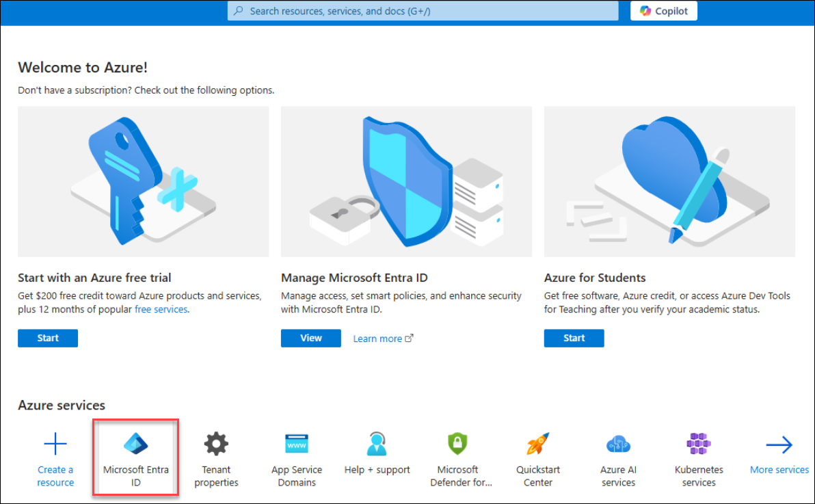Click the Create a resource label
The width and height of the screenshot is (815, 504).
coord(55,476)
